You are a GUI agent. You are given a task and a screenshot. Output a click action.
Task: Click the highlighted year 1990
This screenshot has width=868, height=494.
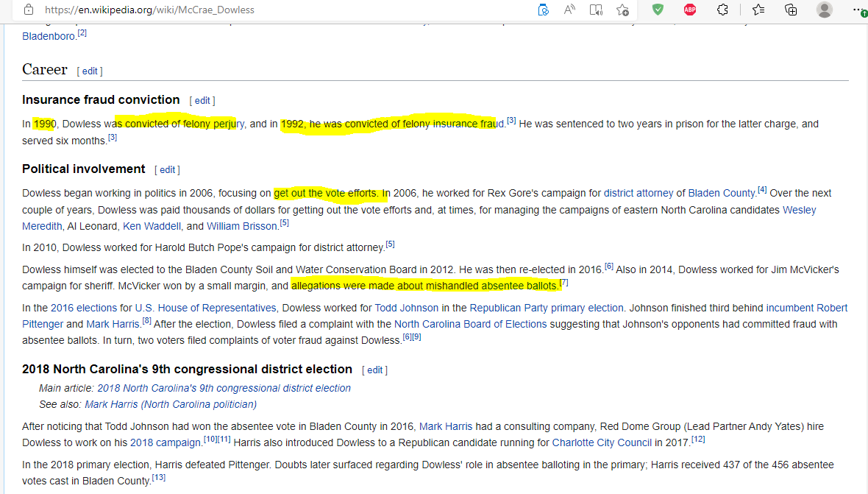(44, 124)
